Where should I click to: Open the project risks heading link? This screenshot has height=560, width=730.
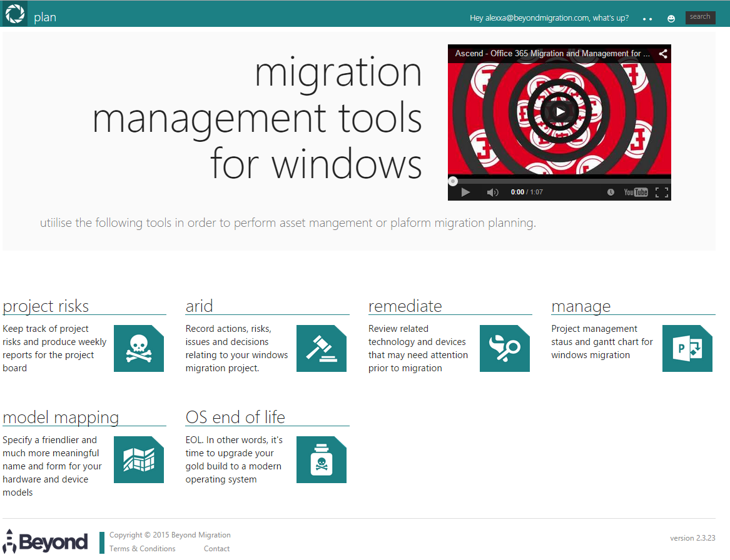point(46,306)
